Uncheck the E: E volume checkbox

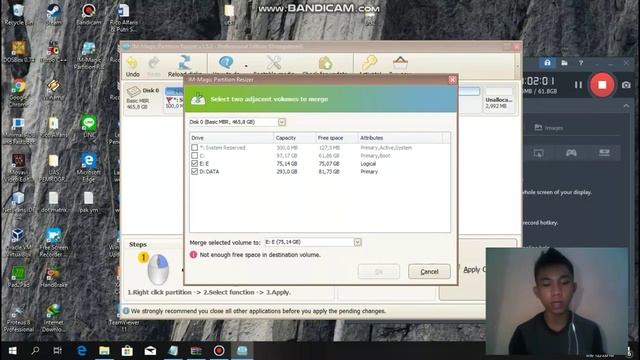[195, 163]
